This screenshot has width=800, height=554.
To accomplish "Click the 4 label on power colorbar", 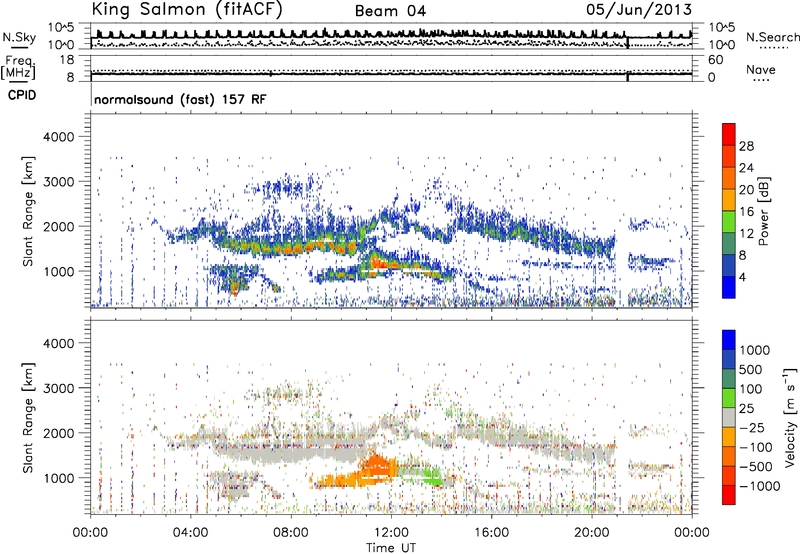I will tap(742, 277).
